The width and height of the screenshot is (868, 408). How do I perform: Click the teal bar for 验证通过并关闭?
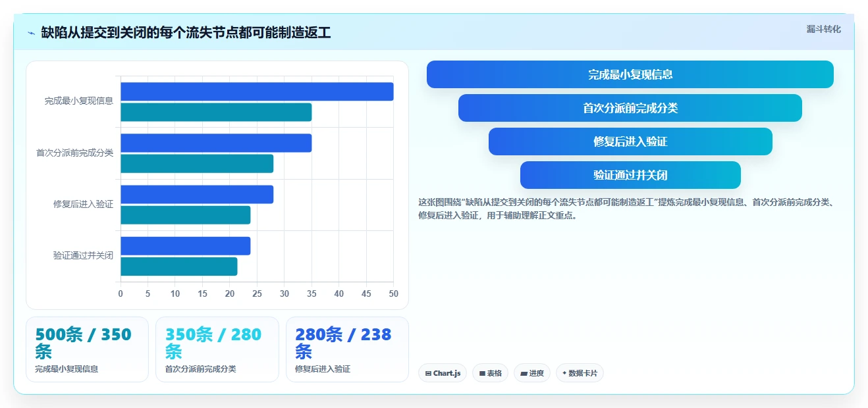[x=179, y=267]
